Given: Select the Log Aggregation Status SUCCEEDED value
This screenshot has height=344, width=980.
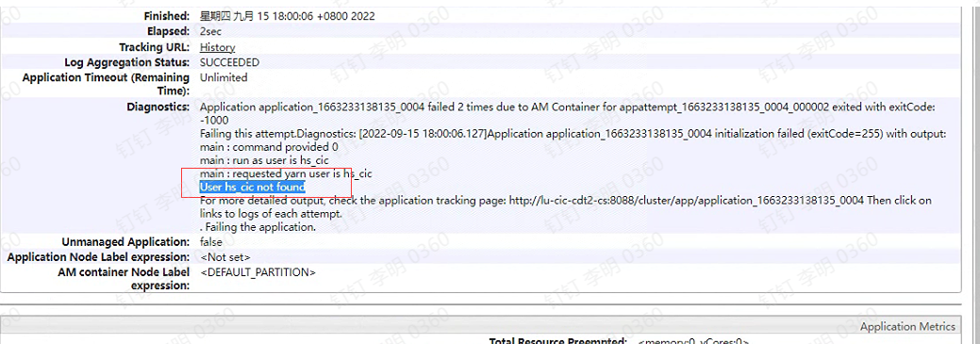Looking at the screenshot, I should pyautogui.click(x=229, y=62).
